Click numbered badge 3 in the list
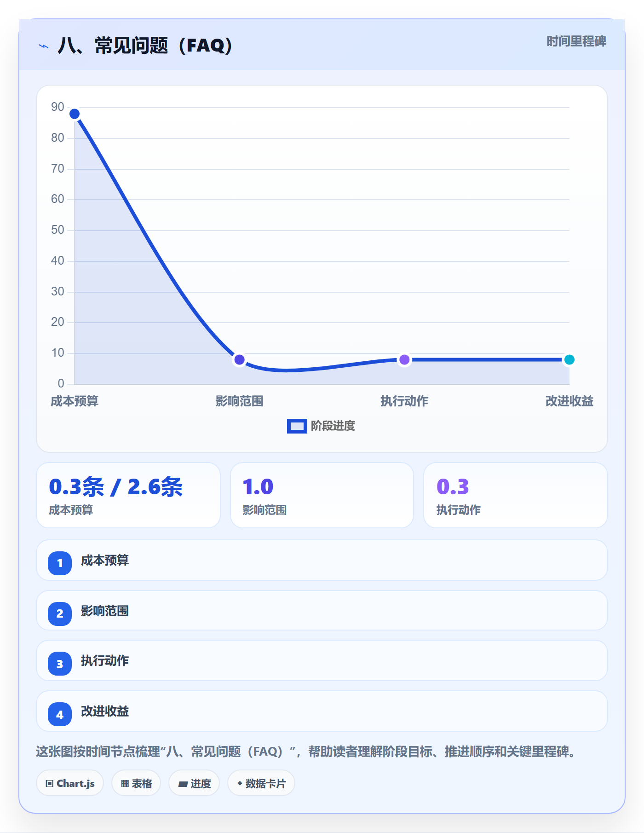 click(x=60, y=664)
